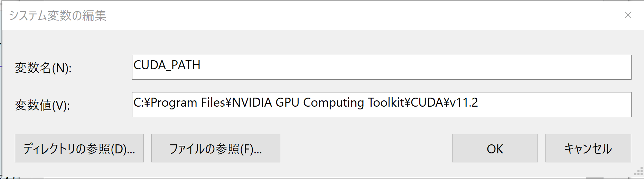Screen dimensions: 644x179
Task: Place cursor in the CUDA_PATH text
Action: (167, 65)
